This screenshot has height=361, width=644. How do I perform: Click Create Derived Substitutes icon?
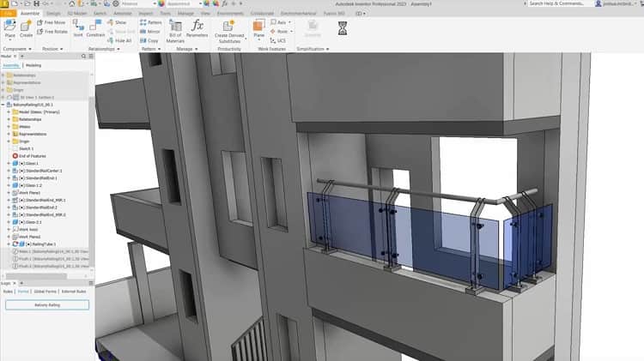point(229,31)
